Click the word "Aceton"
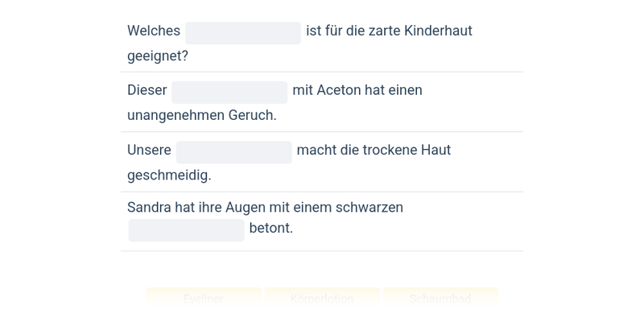 [338, 90]
